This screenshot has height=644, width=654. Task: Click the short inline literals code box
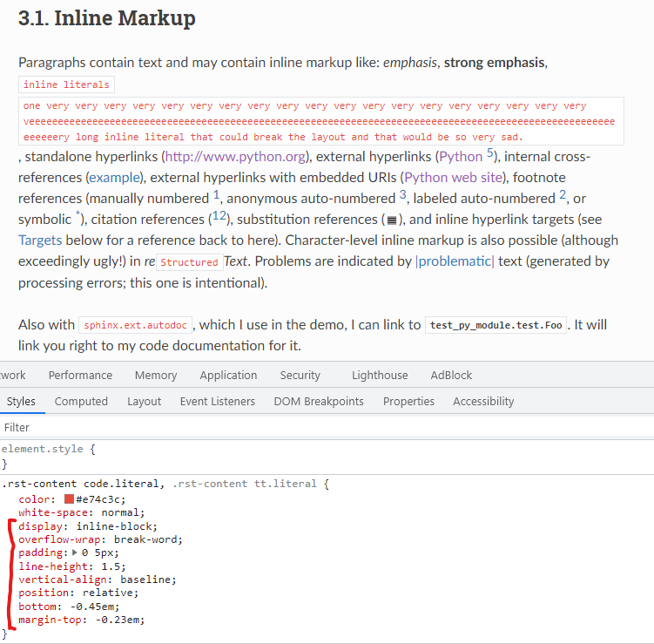[x=66, y=85]
